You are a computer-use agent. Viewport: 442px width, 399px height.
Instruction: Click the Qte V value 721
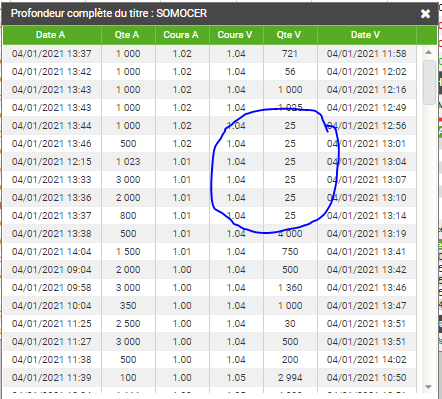pos(290,54)
